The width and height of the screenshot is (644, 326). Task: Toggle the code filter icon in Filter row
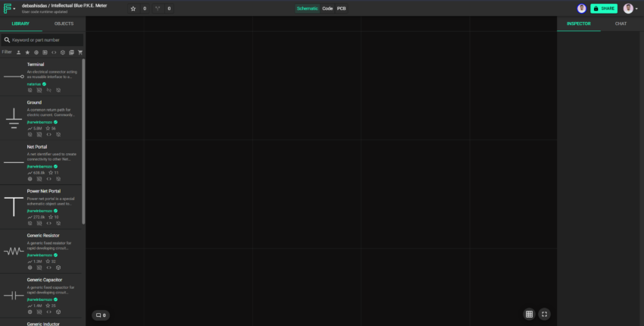54,52
